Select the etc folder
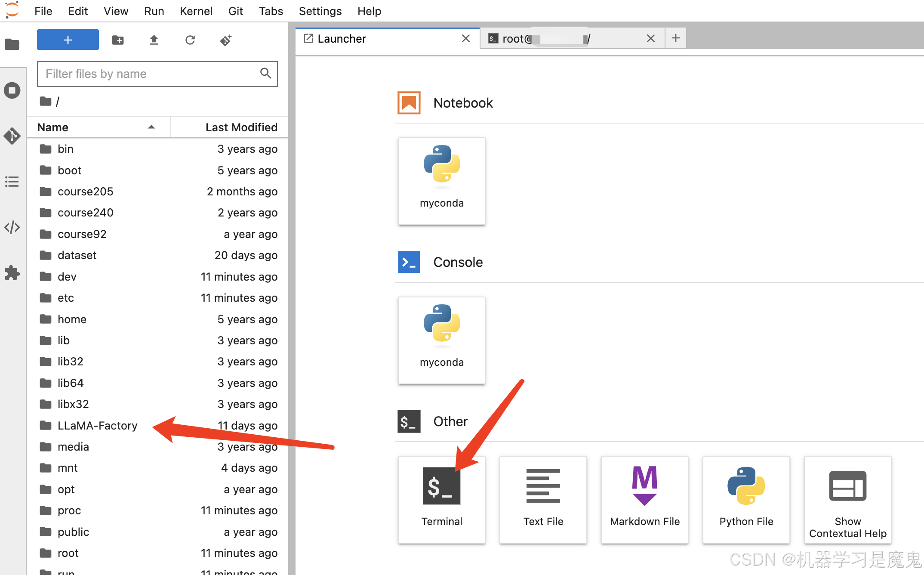 click(x=157, y=298)
